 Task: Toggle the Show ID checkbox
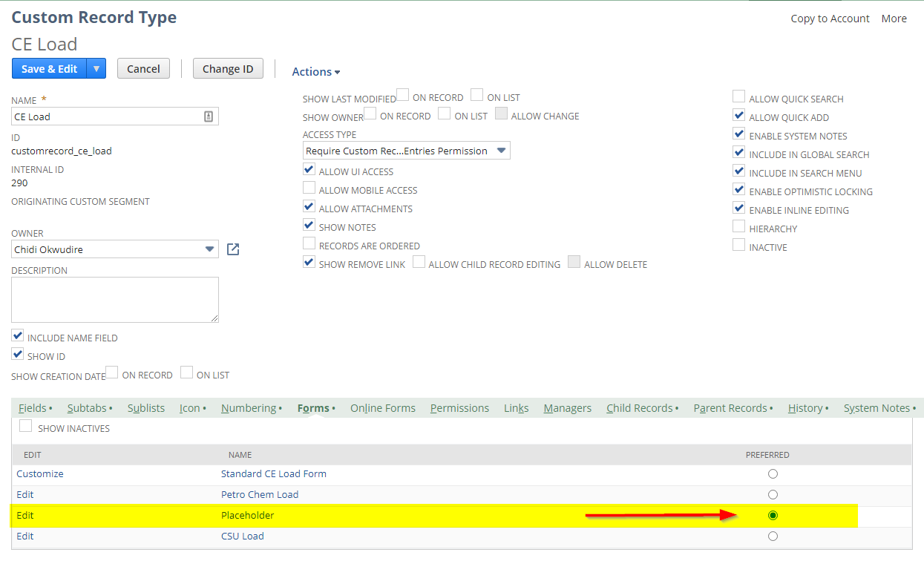click(19, 354)
